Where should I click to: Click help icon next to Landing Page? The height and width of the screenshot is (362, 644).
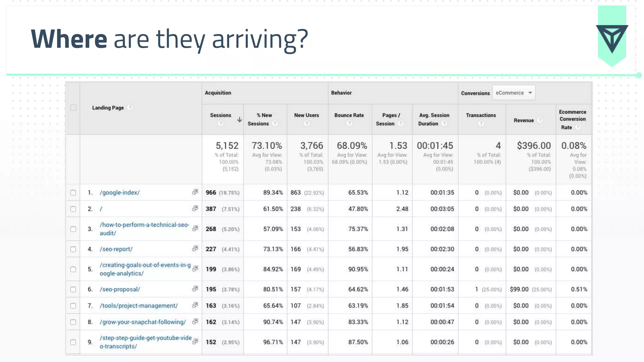(x=130, y=108)
